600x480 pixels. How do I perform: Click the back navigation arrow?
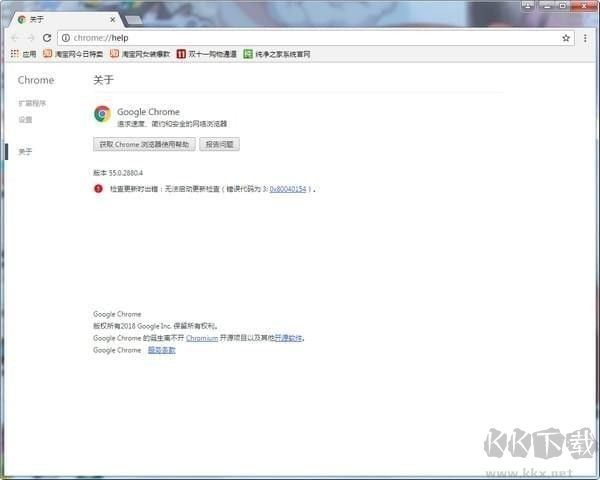point(15,38)
